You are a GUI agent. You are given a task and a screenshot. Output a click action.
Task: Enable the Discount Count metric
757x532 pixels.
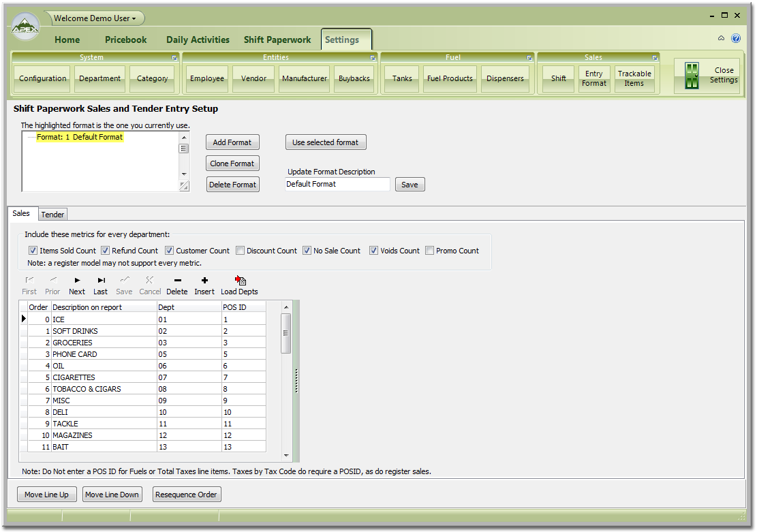point(240,250)
